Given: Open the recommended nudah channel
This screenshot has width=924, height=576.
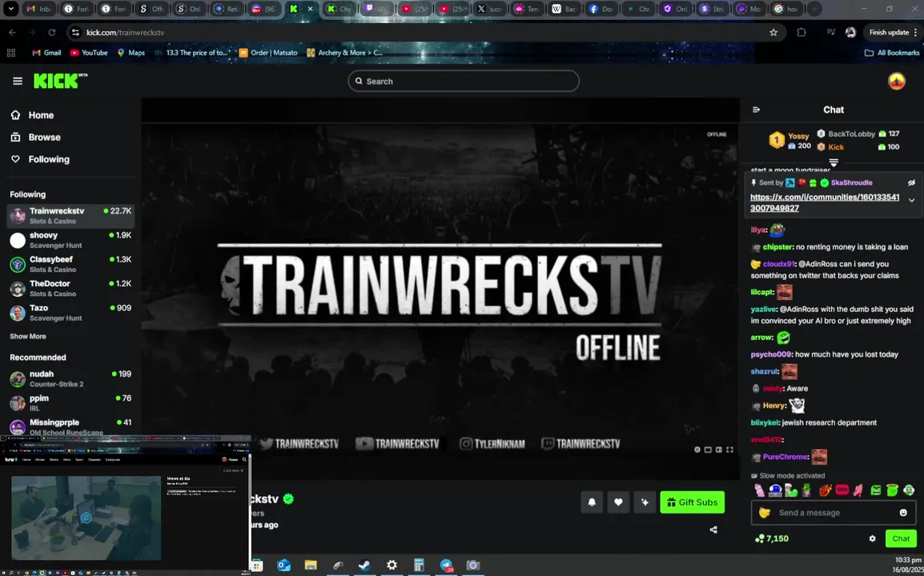Looking at the screenshot, I should point(70,378).
